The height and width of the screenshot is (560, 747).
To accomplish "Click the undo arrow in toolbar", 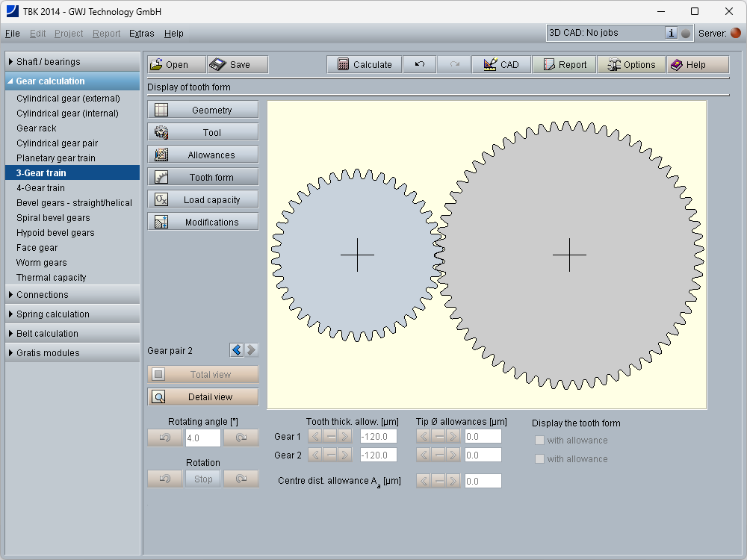I will click(x=420, y=65).
